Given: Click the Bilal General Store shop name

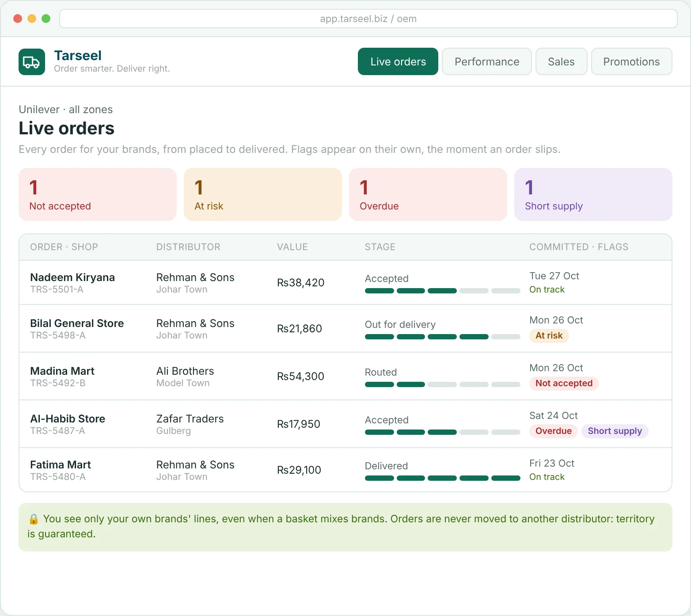Looking at the screenshot, I should 77,323.
